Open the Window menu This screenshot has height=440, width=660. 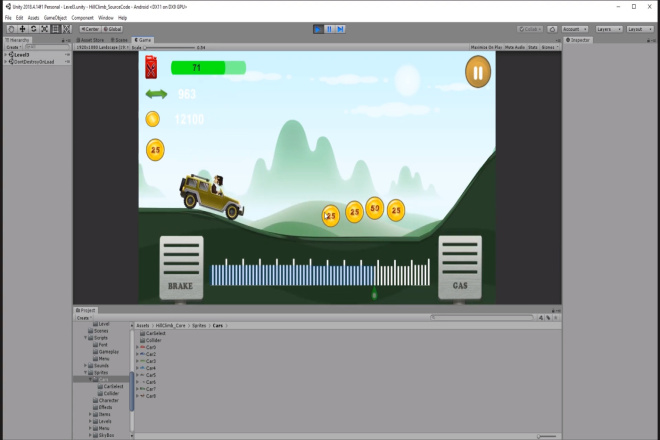pos(106,18)
